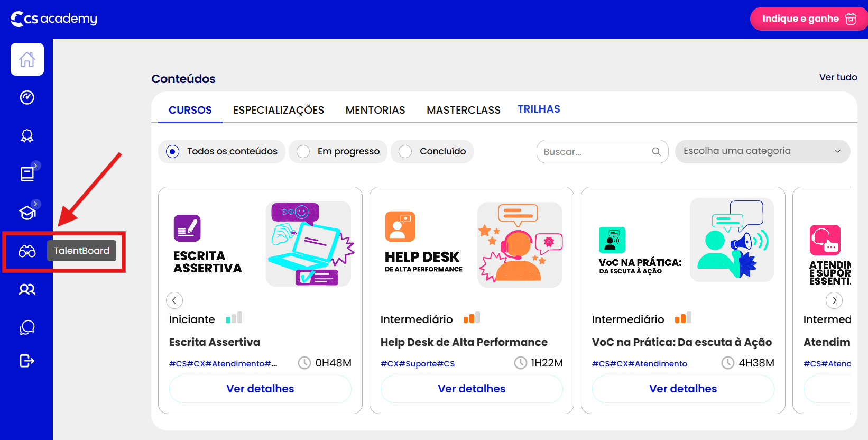This screenshot has width=868, height=440.
Task: Click the Help Desk de Alta Performance title
Action: (x=464, y=342)
